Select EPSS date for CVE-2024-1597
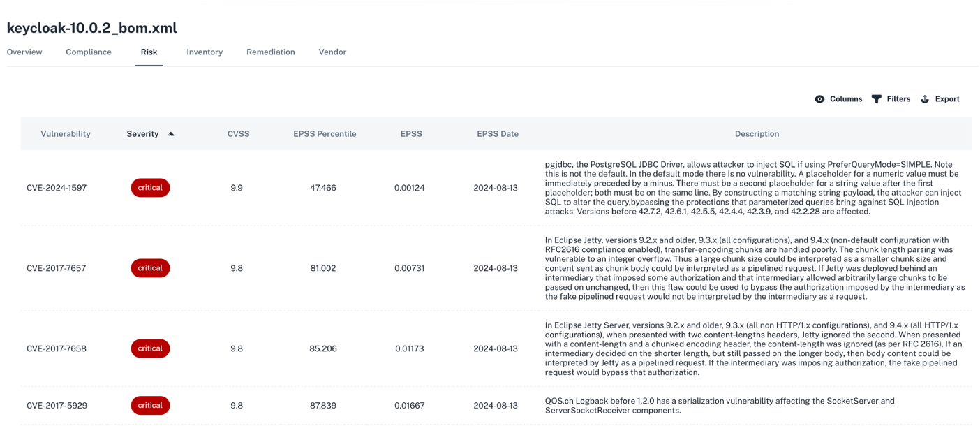The width and height of the screenshot is (980, 426). (x=496, y=188)
